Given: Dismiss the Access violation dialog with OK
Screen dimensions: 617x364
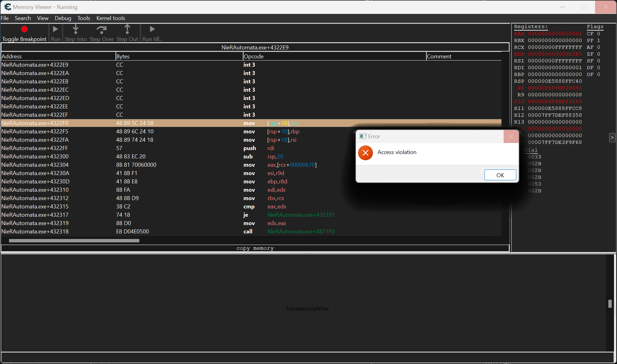Looking at the screenshot, I should point(500,175).
